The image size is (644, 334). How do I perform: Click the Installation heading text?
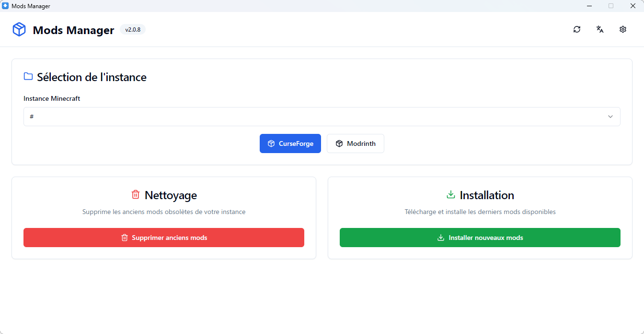point(487,195)
